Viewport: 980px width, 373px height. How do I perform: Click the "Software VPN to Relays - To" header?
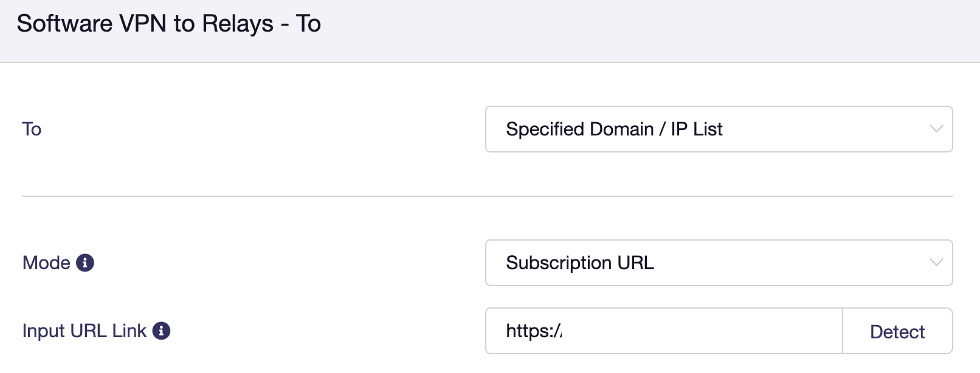tap(168, 24)
